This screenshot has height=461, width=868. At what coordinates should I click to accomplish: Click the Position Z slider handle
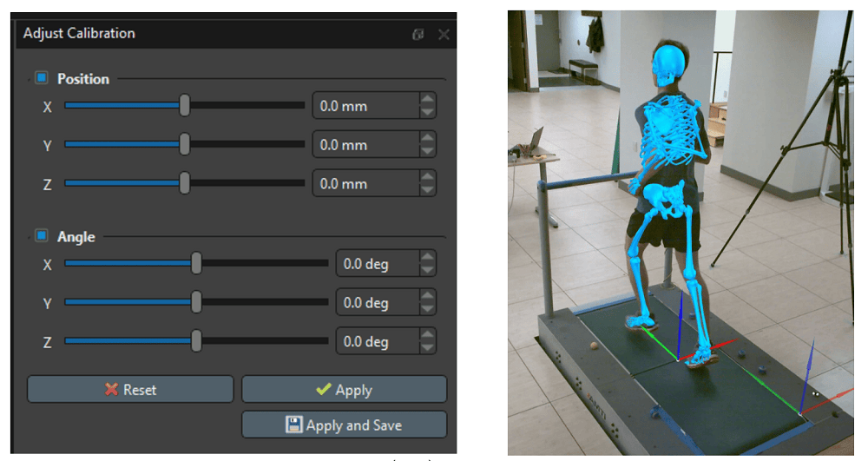[x=185, y=182]
